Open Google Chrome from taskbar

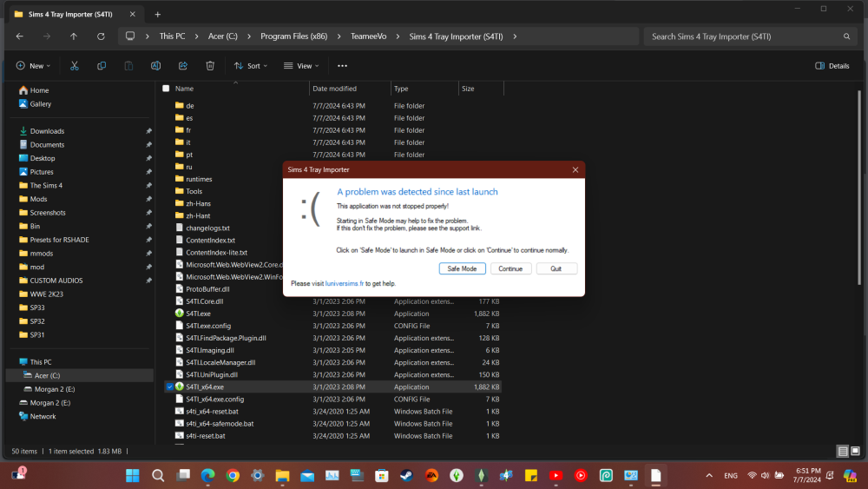point(233,476)
